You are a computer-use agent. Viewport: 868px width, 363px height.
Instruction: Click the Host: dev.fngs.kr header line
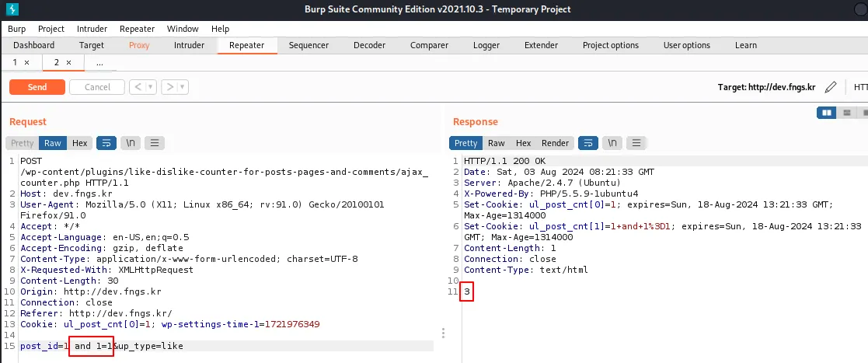66,194
